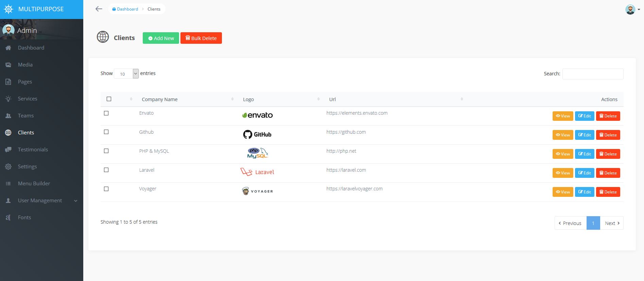Open the user avatar menu at top right
Screen dimensions: 644x281
coord(632,10)
